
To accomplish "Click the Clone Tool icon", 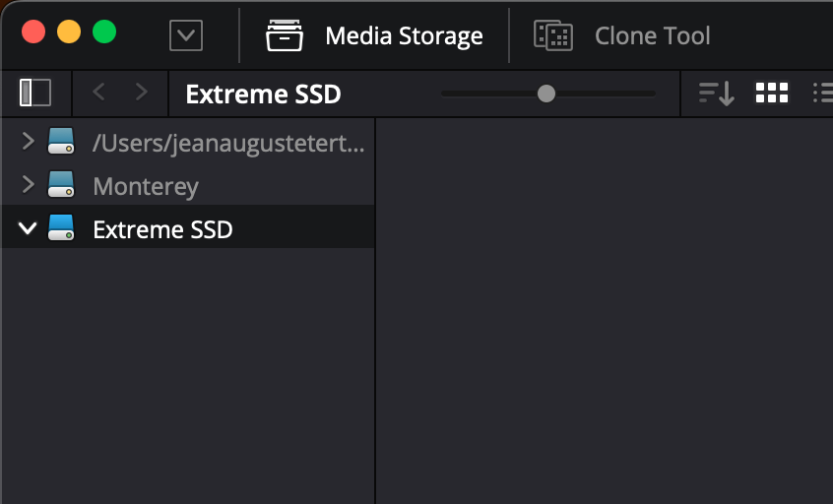I will (x=553, y=36).
